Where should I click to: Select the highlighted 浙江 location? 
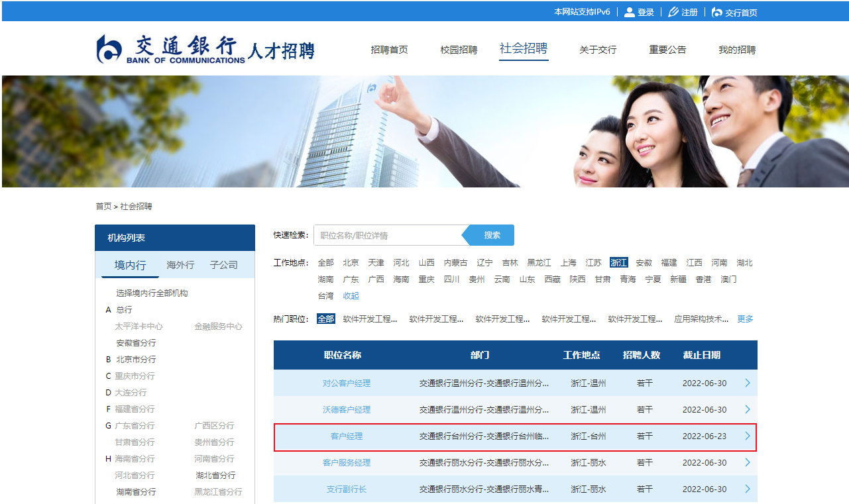619,263
